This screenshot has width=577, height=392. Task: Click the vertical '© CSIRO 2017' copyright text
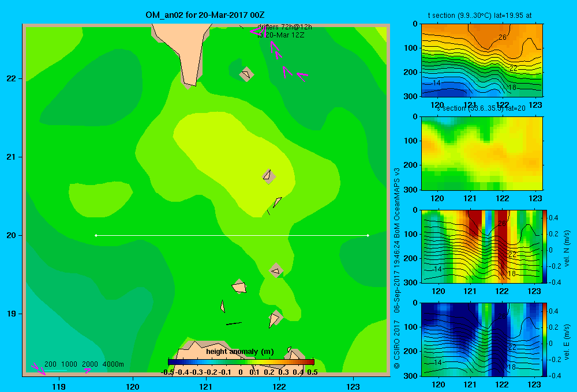tap(397, 345)
